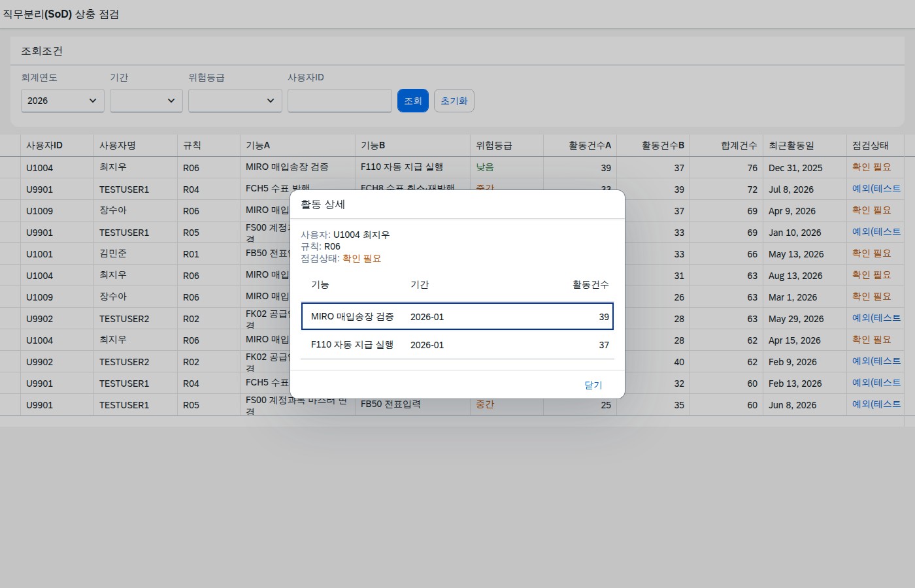Click the 낮음 risk level cell
This screenshot has height=588, width=915.
[x=485, y=167]
